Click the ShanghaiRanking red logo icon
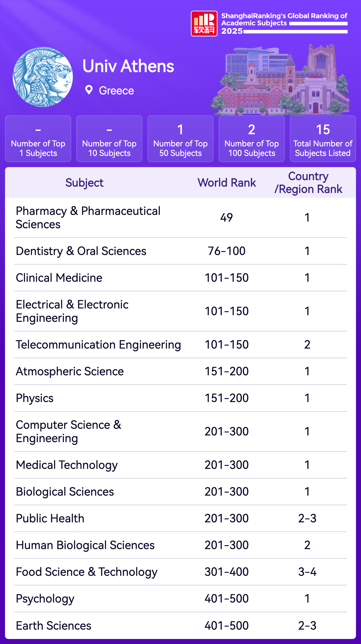 click(204, 24)
